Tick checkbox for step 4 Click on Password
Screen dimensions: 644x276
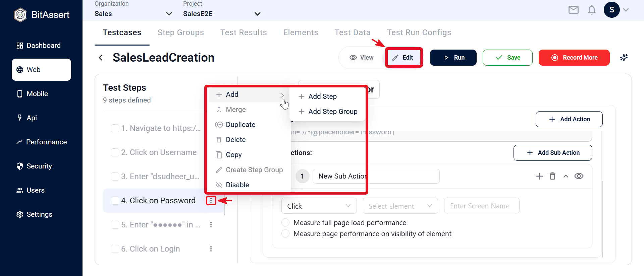(115, 201)
